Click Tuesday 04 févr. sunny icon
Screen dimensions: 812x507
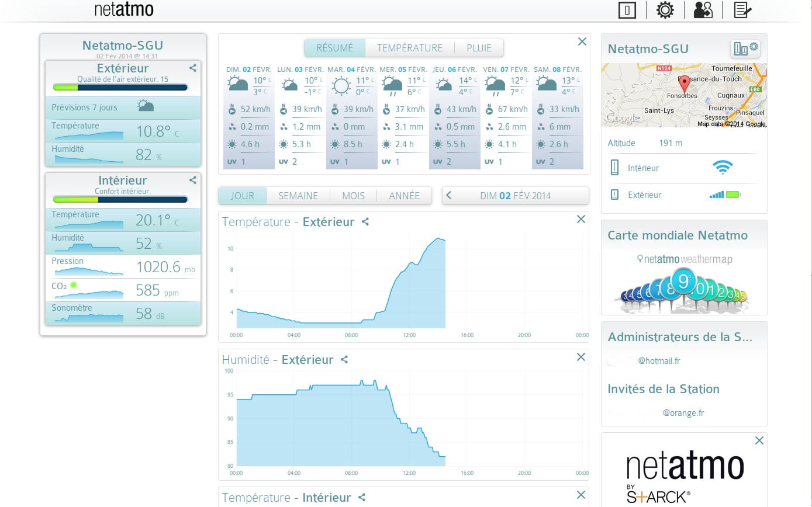click(341, 86)
